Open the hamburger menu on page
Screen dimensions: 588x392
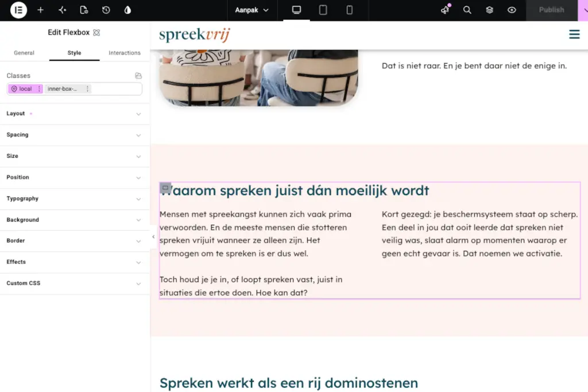(574, 34)
